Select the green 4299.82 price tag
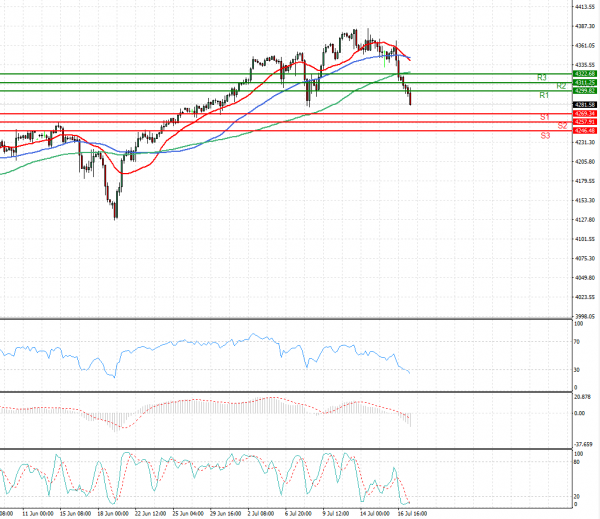Viewport: 600px width, 519px height. (585, 91)
